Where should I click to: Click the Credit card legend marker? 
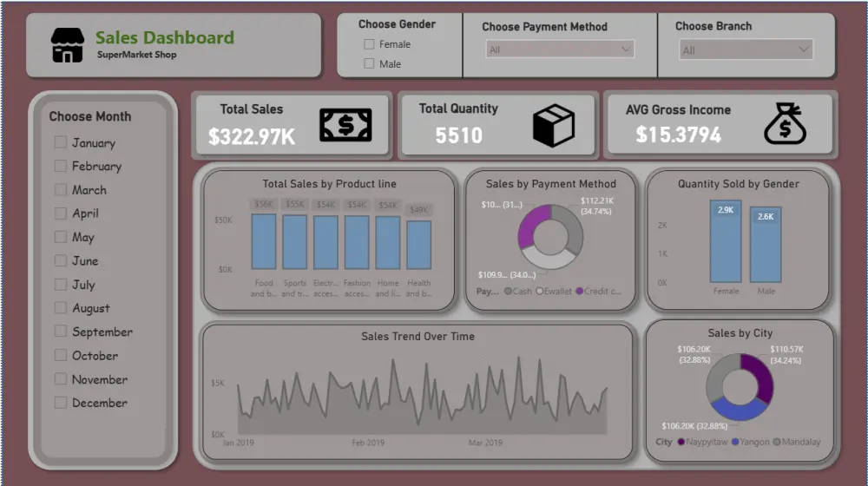[580, 291]
